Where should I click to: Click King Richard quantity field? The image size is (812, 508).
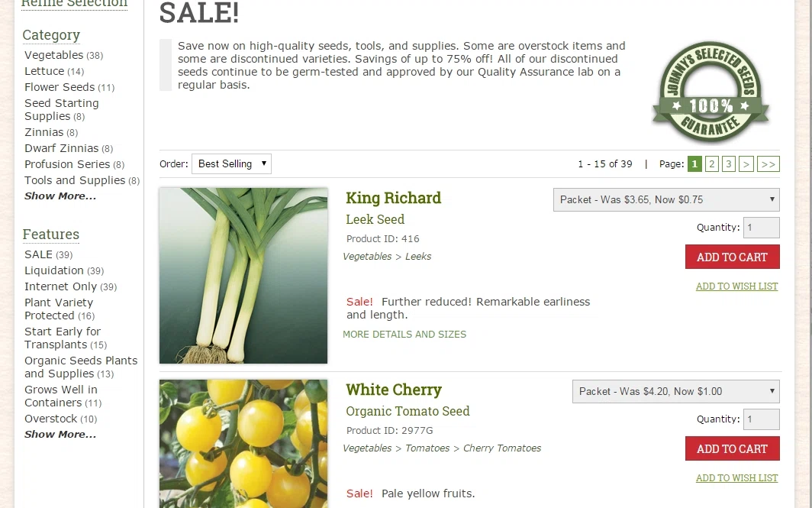tap(761, 228)
